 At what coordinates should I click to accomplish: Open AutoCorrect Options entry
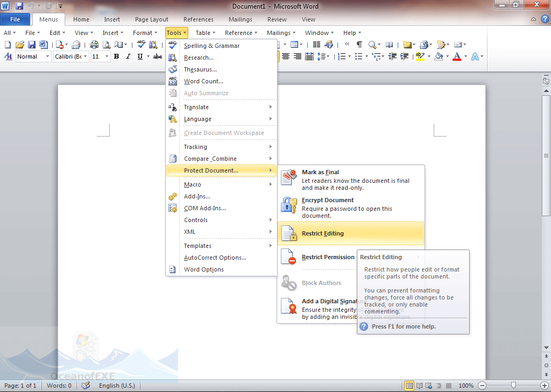221,258
